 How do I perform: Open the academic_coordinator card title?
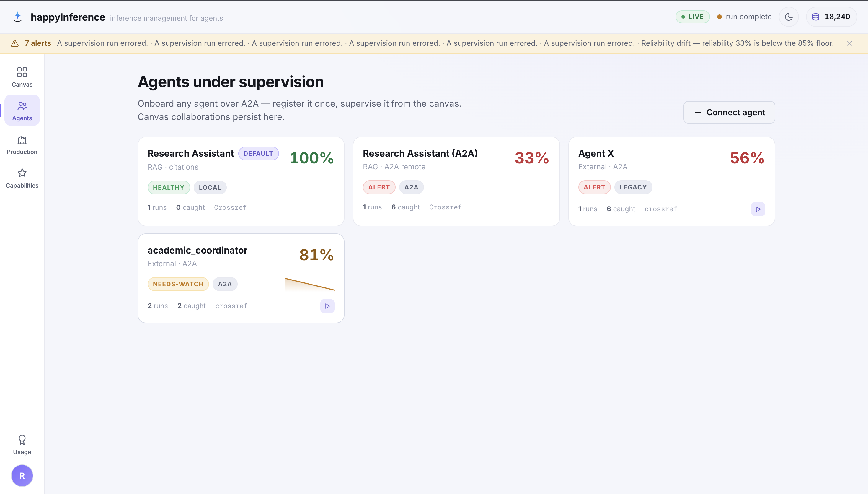197,250
